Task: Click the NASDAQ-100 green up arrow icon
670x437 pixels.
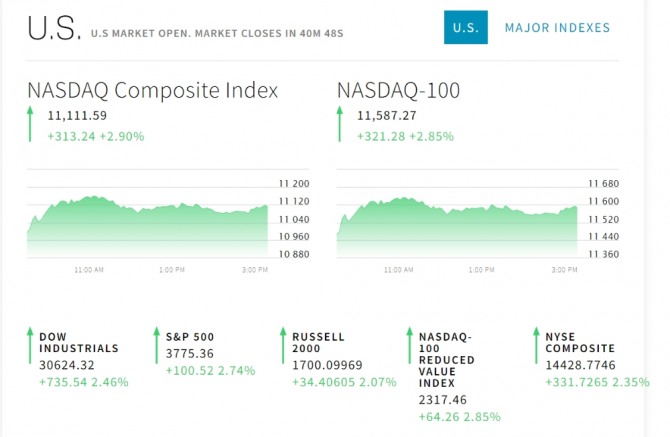Action: pyautogui.click(x=342, y=126)
